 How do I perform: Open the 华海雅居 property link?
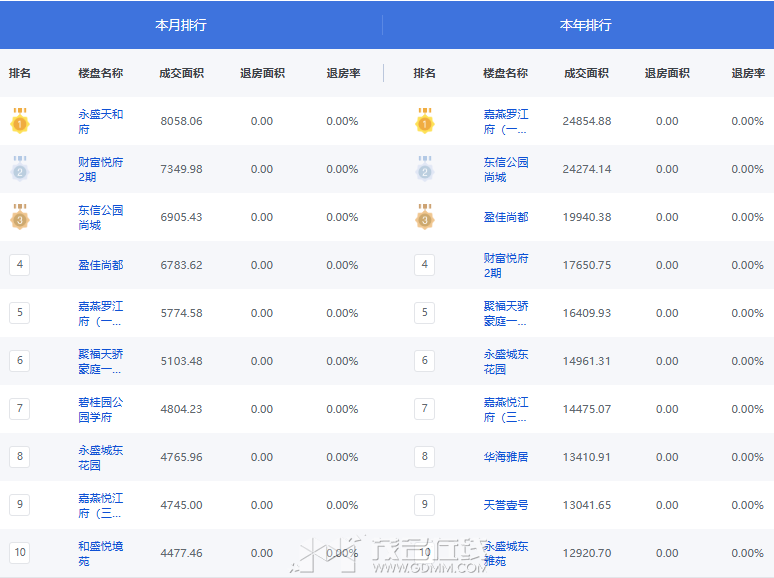(x=506, y=457)
